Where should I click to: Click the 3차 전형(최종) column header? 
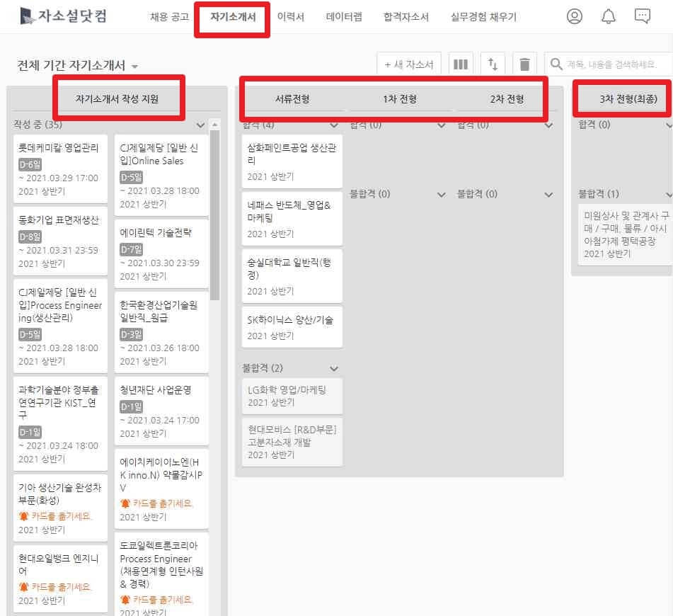click(x=628, y=99)
